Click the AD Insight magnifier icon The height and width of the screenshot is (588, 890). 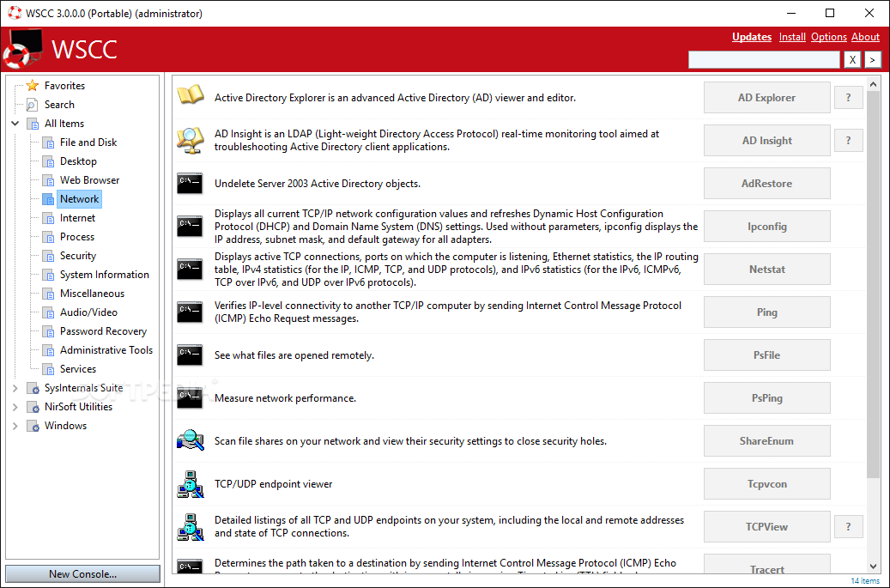[191, 140]
